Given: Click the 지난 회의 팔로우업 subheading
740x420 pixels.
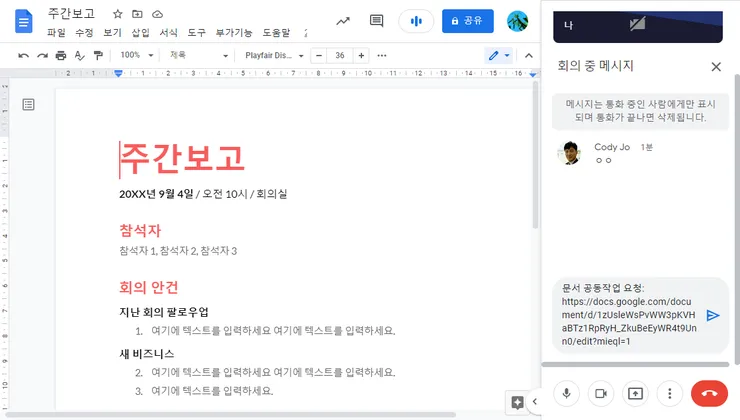Looking at the screenshot, I should [x=164, y=312].
